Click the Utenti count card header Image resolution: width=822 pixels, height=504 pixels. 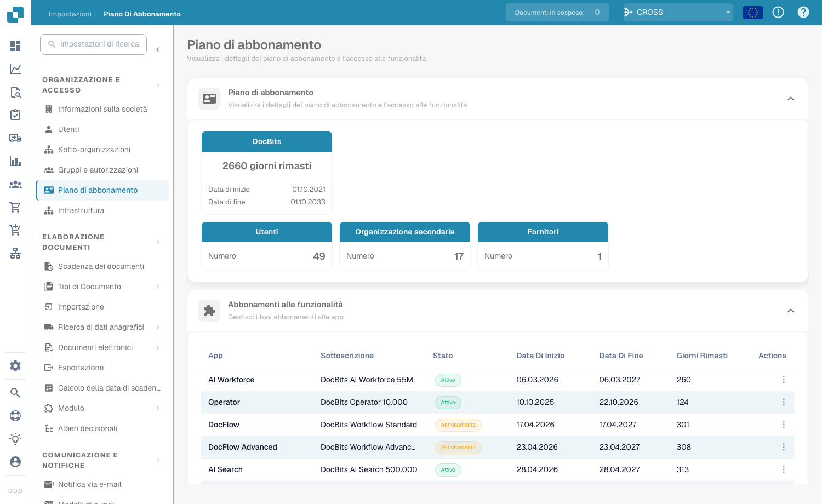tap(267, 232)
